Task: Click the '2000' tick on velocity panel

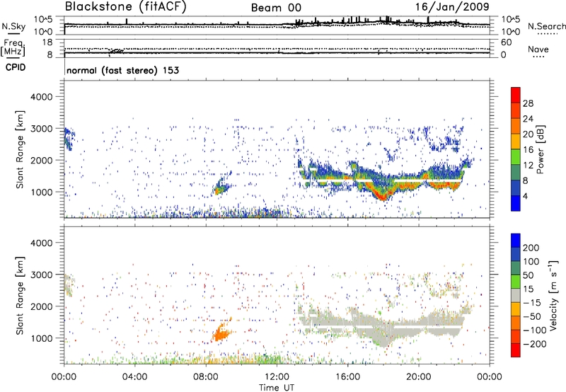Action: click(42, 306)
